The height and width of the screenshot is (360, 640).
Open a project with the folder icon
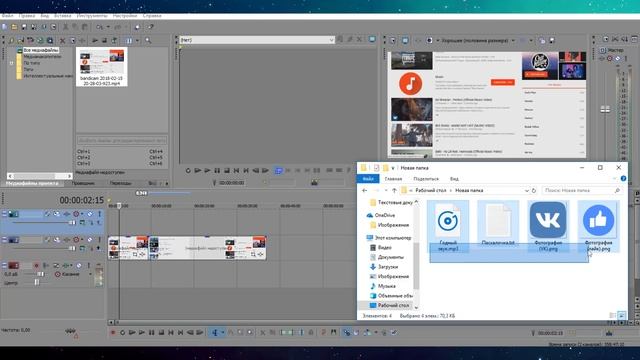click(14, 27)
